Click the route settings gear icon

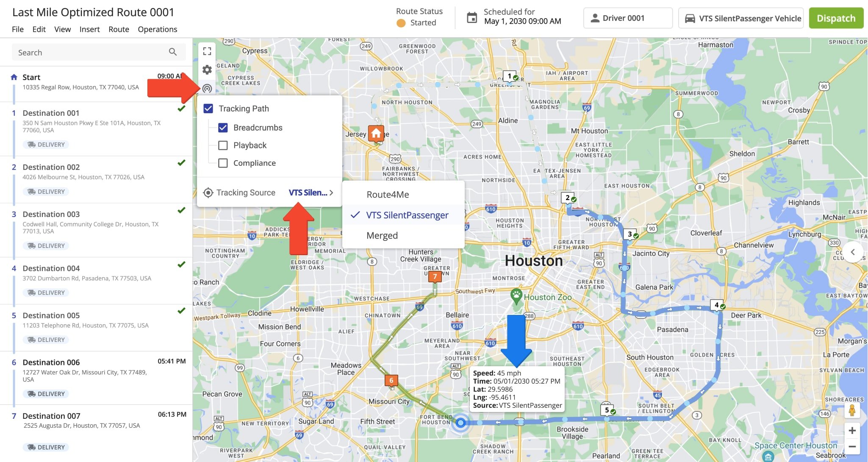206,69
